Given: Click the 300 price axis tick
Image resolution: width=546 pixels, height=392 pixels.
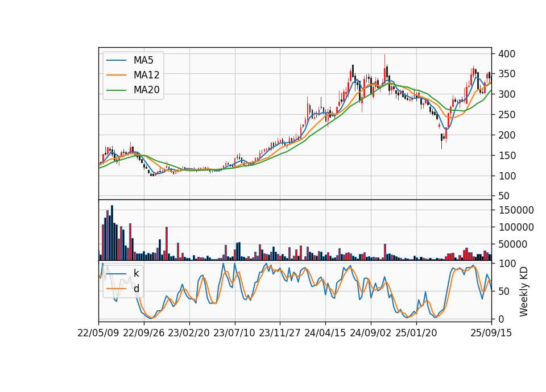Looking at the screenshot, I should tap(507, 94).
